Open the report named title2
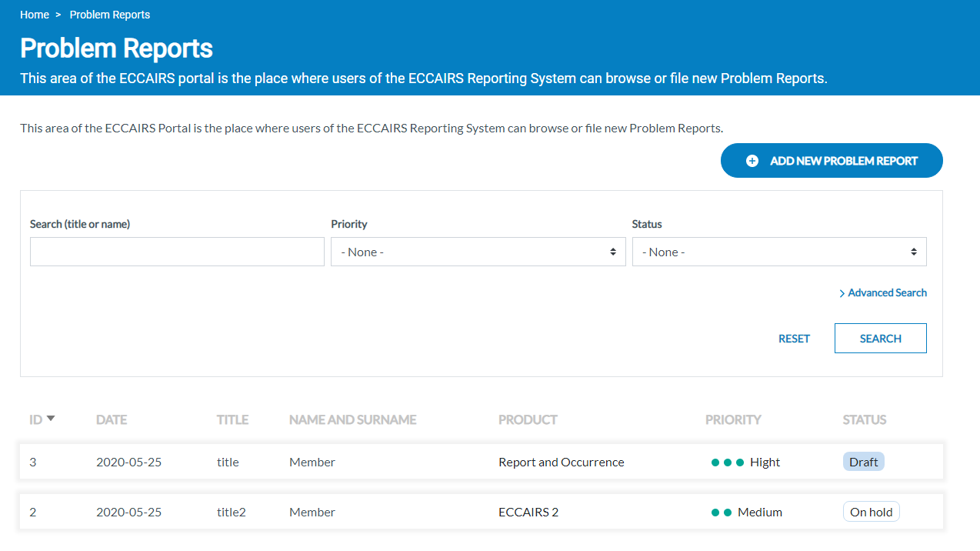 (232, 512)
